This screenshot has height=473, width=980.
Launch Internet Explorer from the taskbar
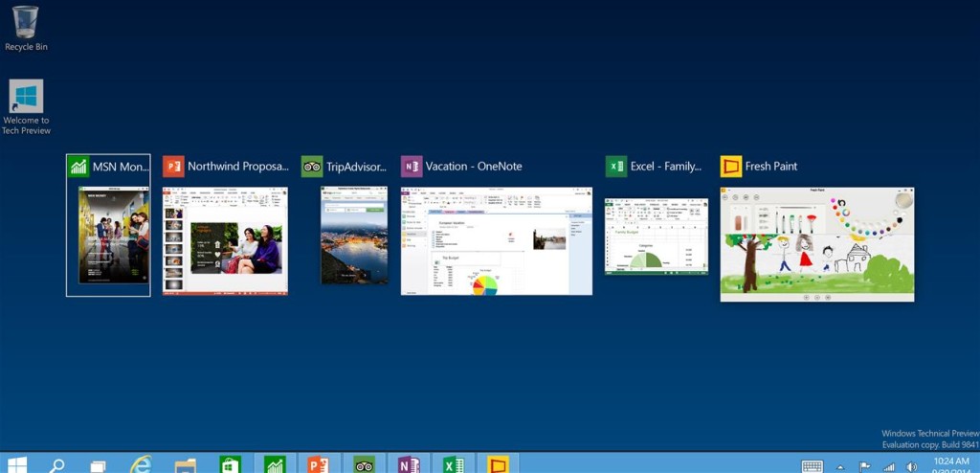[140, 464]
